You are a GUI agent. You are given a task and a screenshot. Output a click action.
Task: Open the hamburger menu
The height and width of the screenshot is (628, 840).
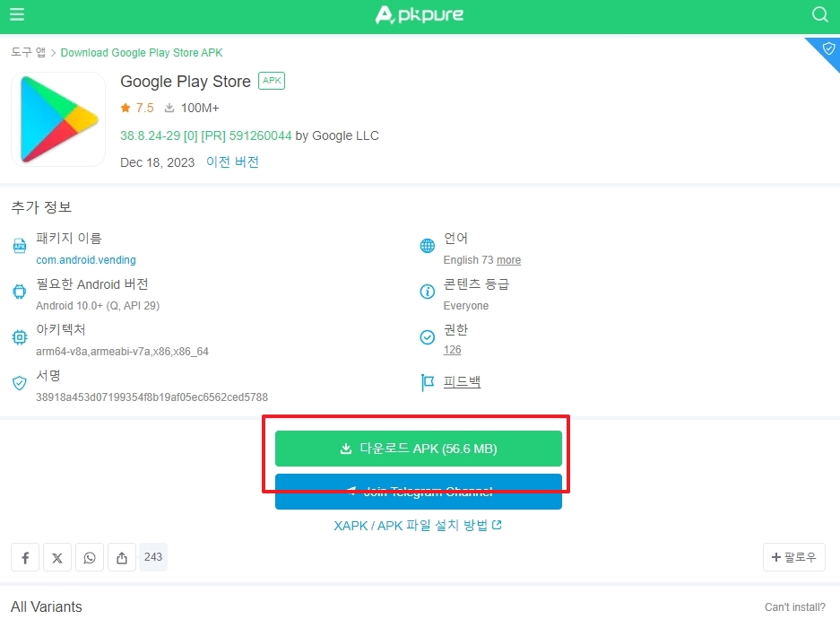(17, 14)
